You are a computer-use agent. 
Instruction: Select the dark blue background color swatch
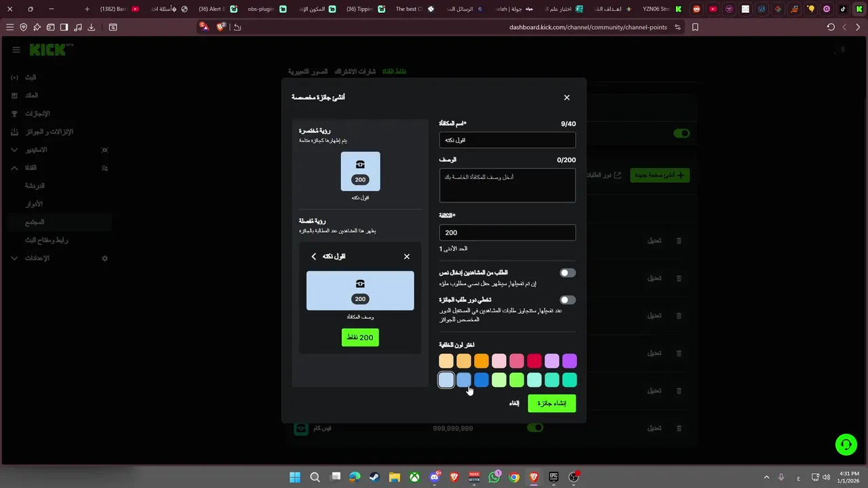[481, 380]
